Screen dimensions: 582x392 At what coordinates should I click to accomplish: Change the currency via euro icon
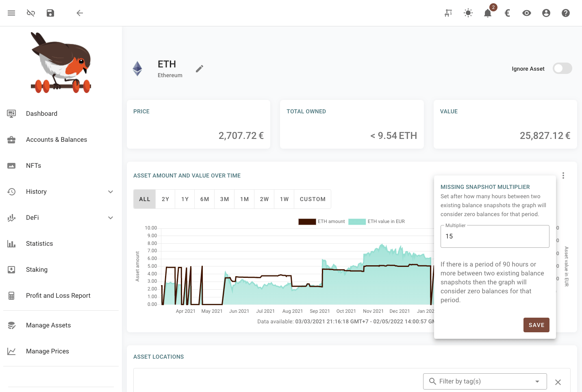507,13
